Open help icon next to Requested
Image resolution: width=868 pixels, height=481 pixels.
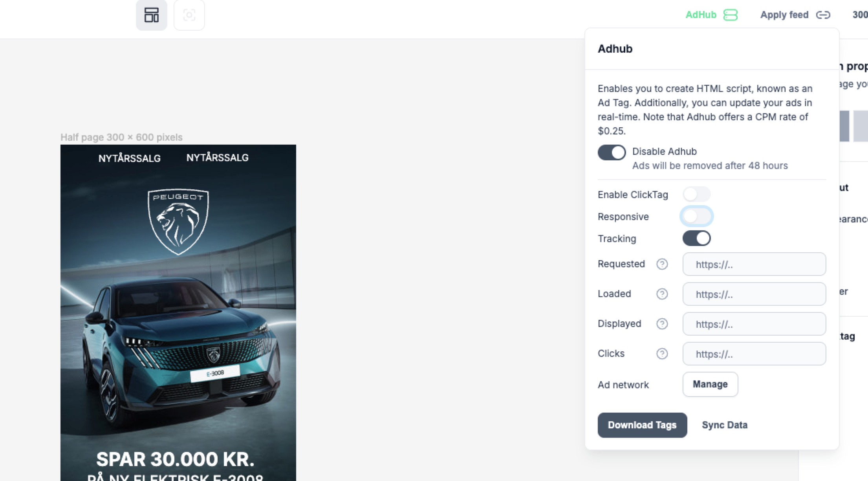coord(662,264)
